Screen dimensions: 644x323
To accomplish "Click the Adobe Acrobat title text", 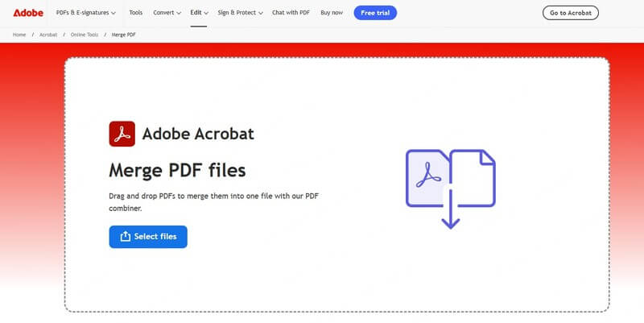I will click(x=198, y=134).
